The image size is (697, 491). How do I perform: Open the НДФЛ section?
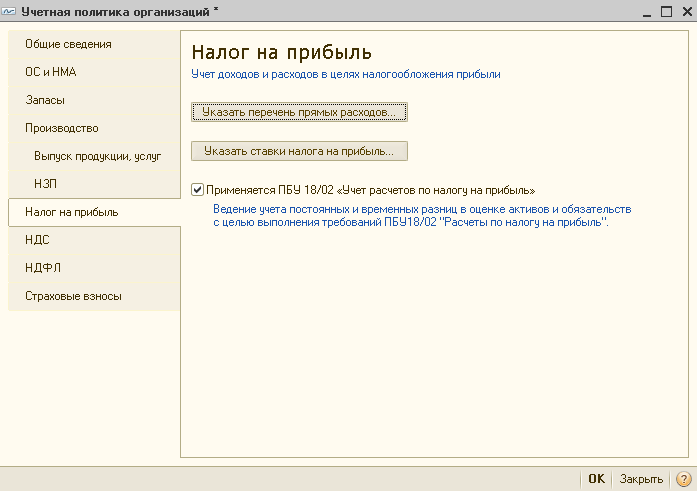pyautogui.click(x=94, y=268)
